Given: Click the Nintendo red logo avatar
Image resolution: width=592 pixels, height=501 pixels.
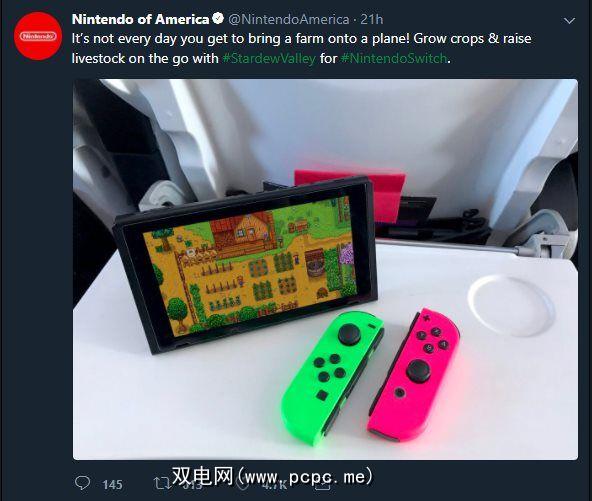Looking at the screenshot, I should pyautogui.click(x=38, y=36).
